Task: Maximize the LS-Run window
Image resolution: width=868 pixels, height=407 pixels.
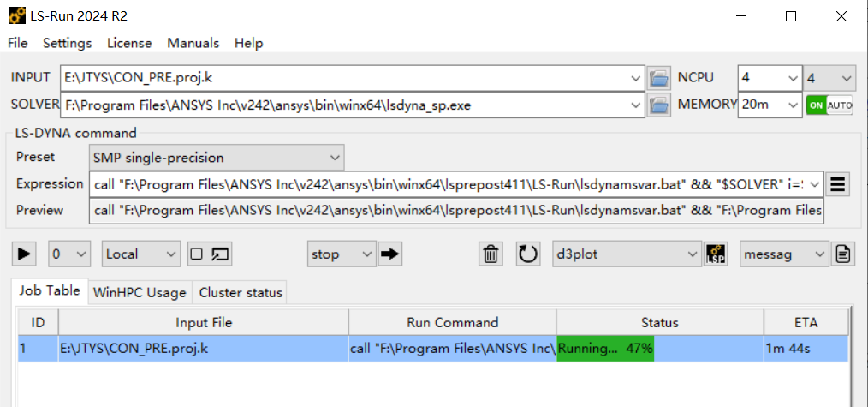Action: coord(791,16)
